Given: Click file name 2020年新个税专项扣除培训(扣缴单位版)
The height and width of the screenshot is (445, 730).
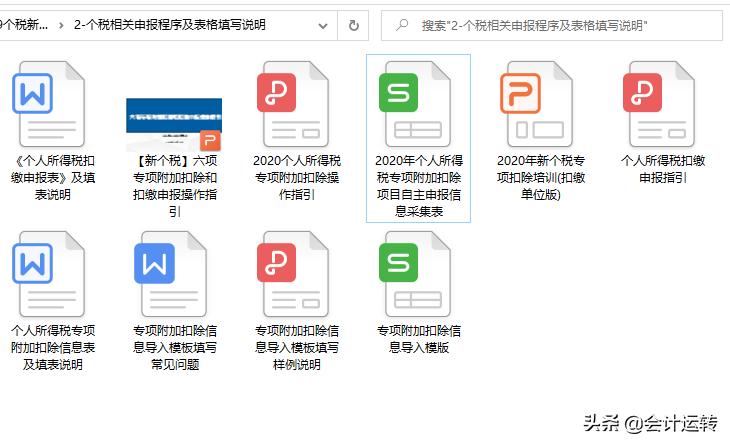Looking at the screenshot, I should pos(541,177).
